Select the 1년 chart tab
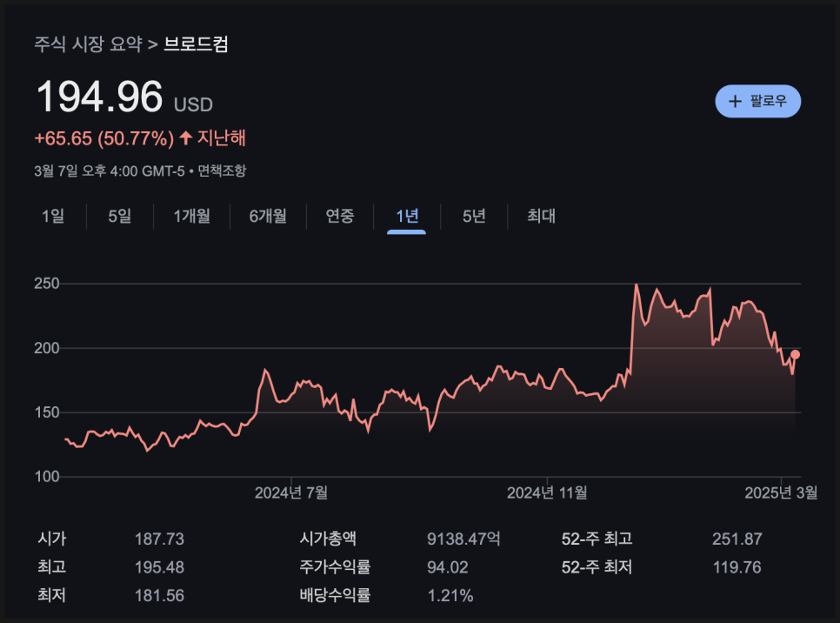This screenshot has height=623, width=840. point(407,216)
